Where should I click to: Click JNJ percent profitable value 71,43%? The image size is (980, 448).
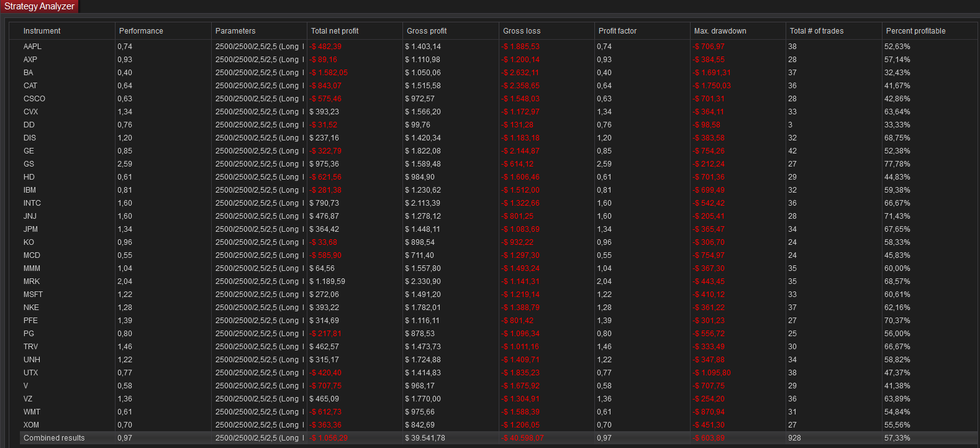(x=897, y=216)
